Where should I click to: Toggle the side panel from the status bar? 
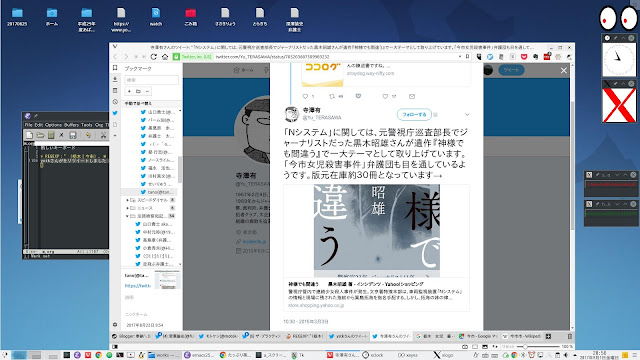click(x=115, y=347)
